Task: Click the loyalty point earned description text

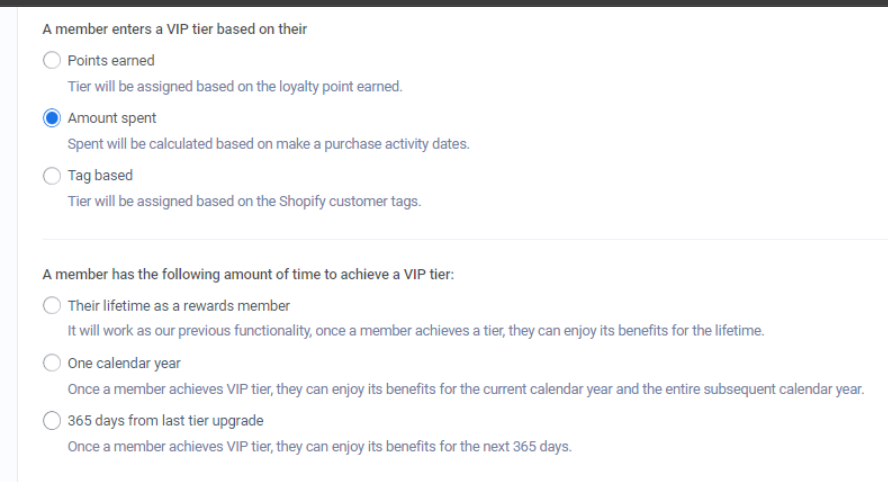Action: pyautogui.click(x=235, y=87)
